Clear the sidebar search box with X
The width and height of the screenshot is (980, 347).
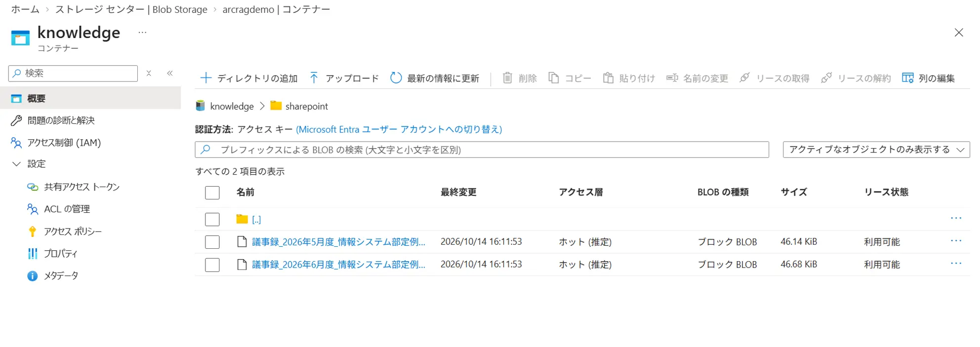[149, 73]
